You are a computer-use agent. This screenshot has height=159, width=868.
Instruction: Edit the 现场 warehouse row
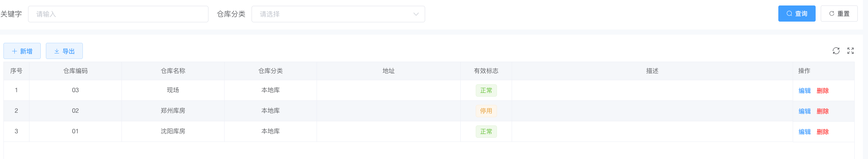pos(804,91)
